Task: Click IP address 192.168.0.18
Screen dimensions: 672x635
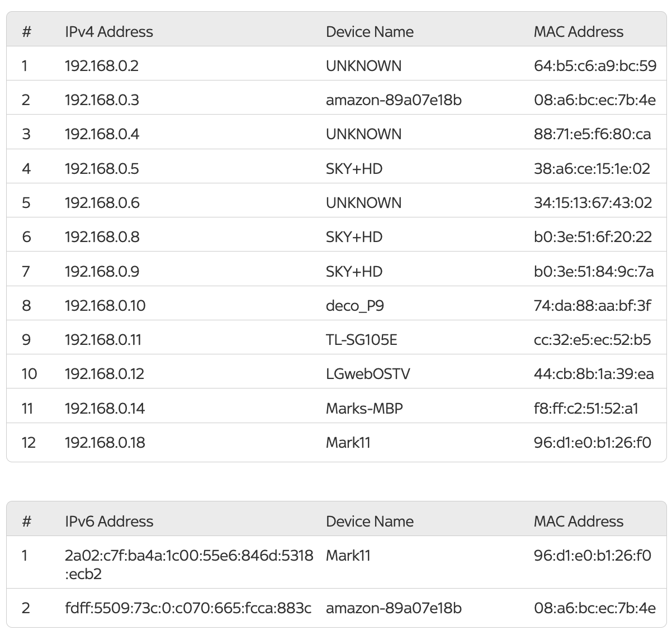Action: tap(105, 443)
